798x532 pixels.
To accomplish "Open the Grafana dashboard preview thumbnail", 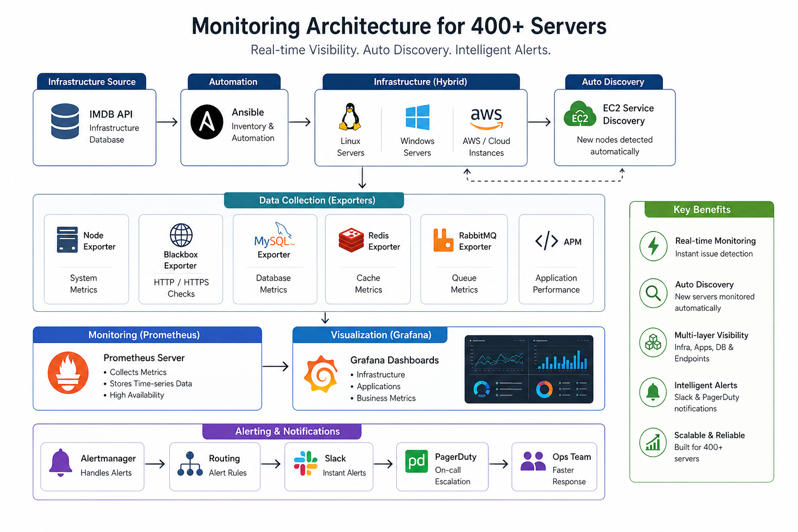I will point(529,369).
